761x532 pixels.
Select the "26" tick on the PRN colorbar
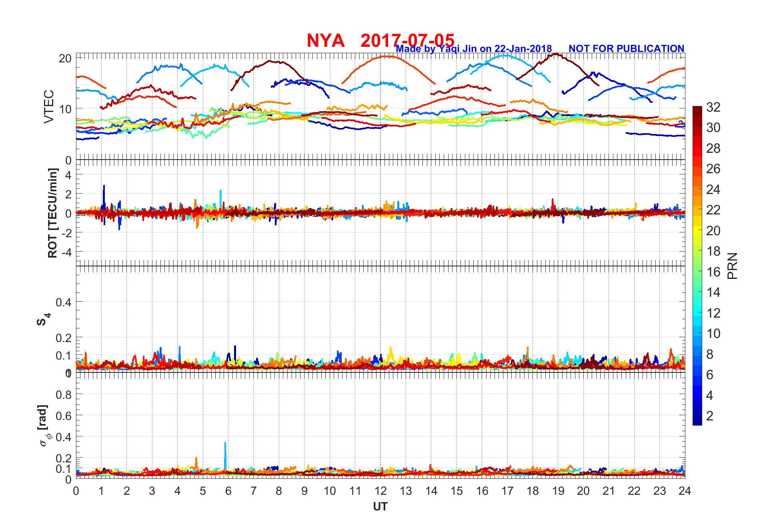coord(713,169)
